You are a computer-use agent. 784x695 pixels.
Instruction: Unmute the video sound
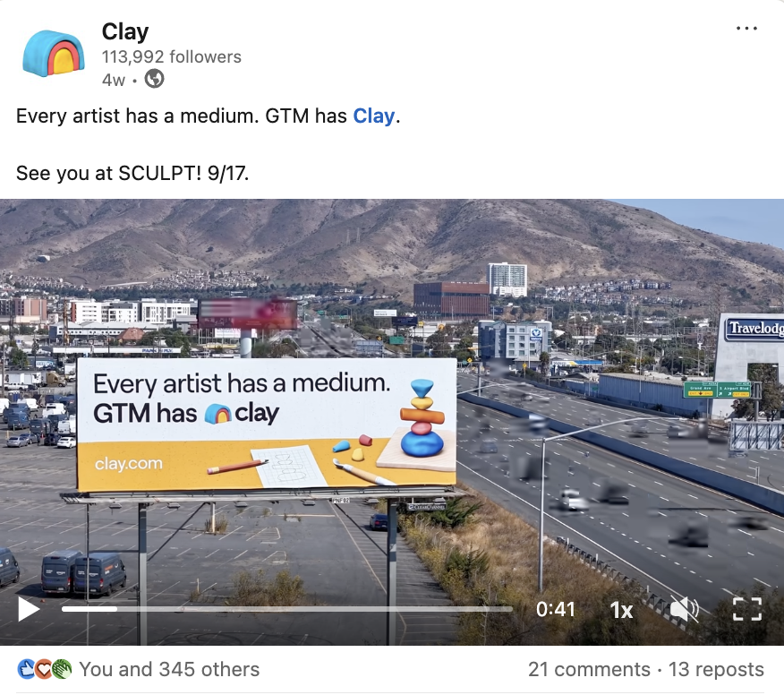point(684,609)
